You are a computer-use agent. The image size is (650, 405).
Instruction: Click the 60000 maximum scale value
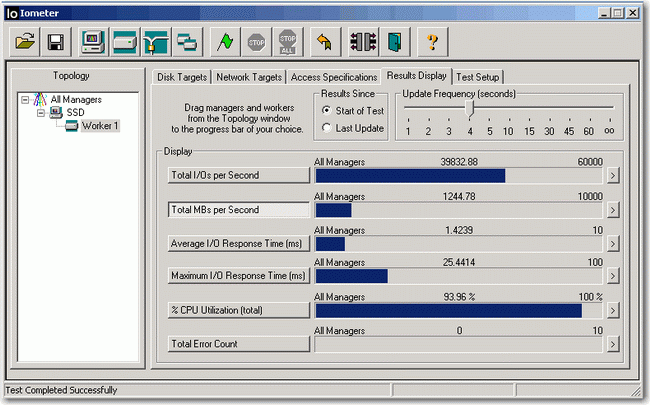pos(590,162)
